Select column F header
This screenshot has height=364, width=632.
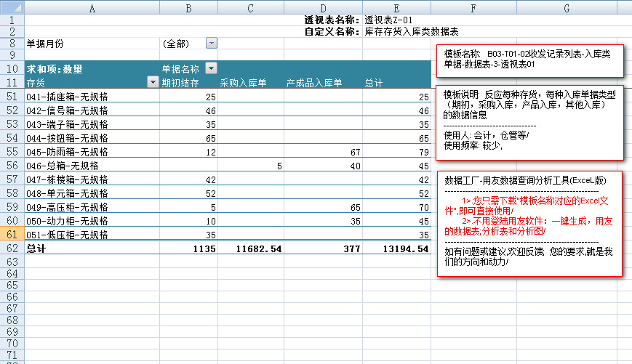[473, 7]
